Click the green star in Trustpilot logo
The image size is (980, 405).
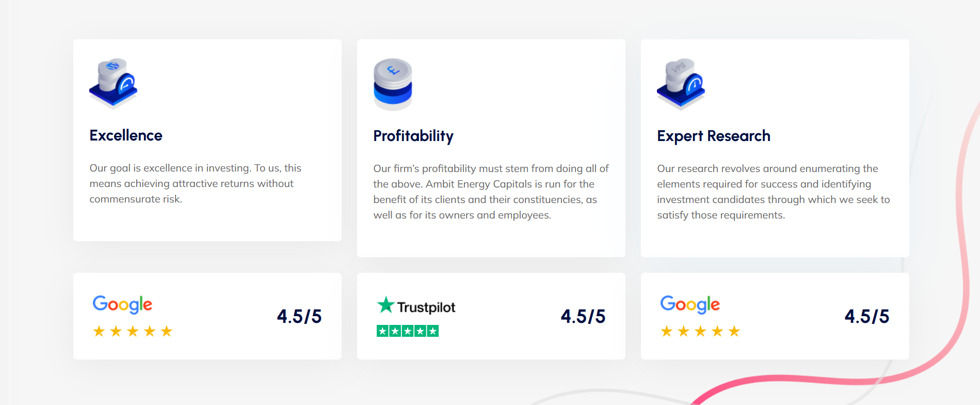[385, 305]
